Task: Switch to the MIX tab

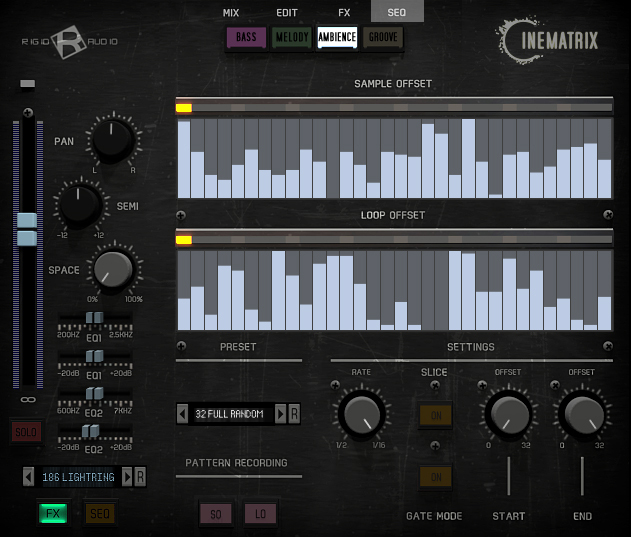Action: (x=231, y=12)
